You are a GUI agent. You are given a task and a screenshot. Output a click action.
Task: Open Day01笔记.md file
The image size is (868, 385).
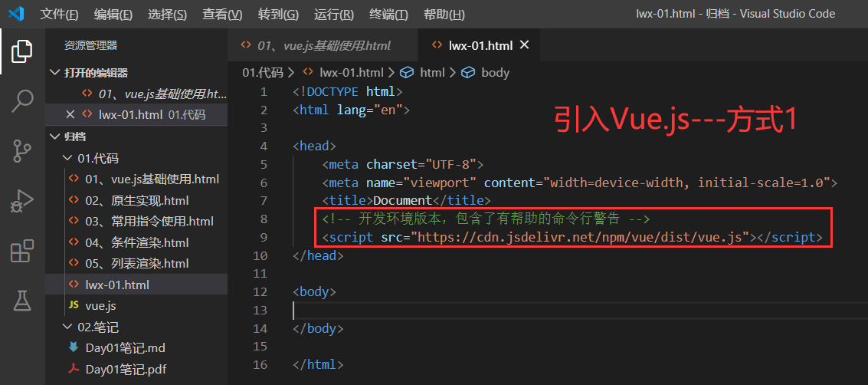(126, 348)
